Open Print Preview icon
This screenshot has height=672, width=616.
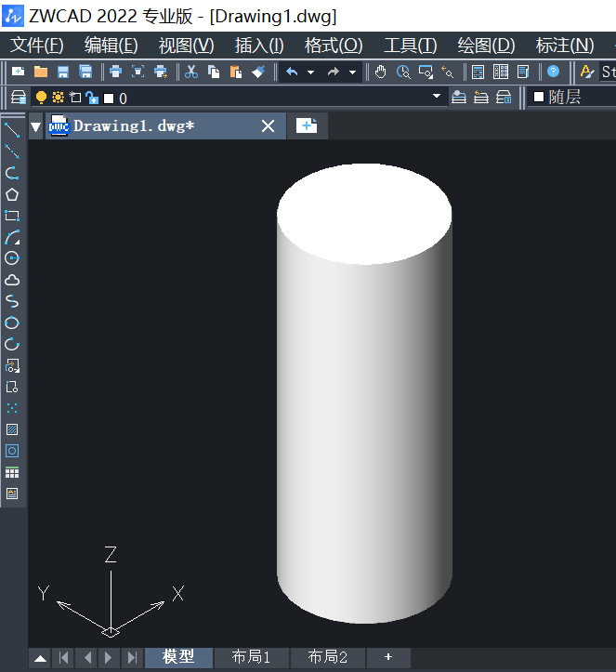[138, 72]
